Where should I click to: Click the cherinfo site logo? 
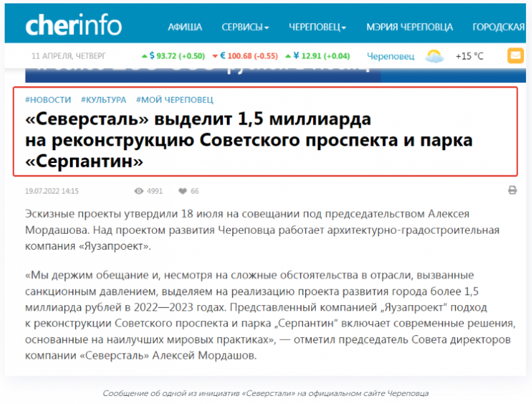click(73, 25)
